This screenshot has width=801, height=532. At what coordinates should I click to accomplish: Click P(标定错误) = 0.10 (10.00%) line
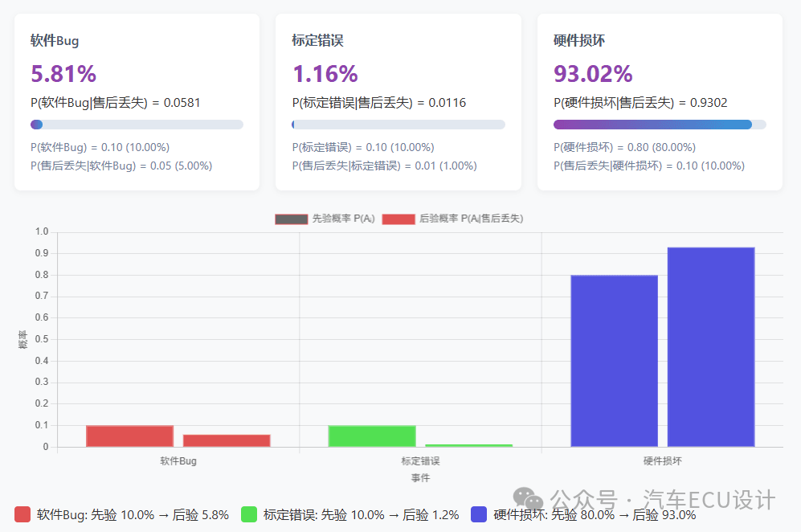pos(363,147)
